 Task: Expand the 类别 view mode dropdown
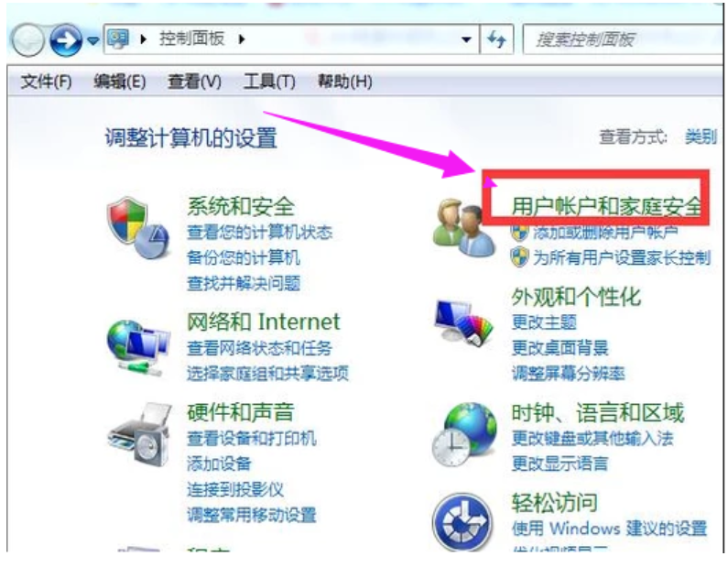coord(701,137)
